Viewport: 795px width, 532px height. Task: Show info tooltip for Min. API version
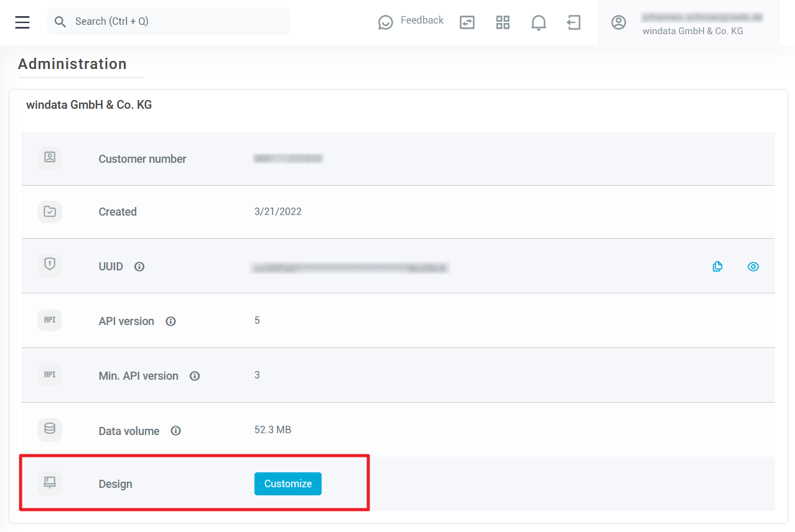coord(195,376)
